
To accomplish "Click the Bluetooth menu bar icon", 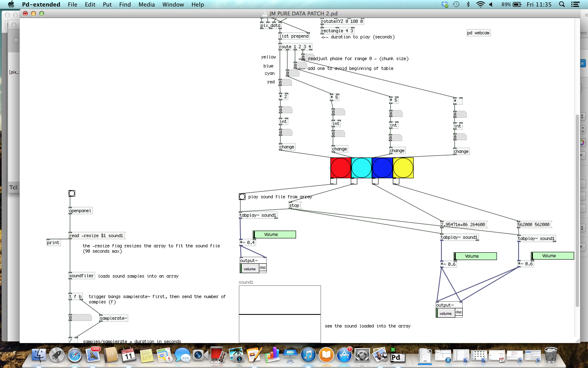I will 468,4.
